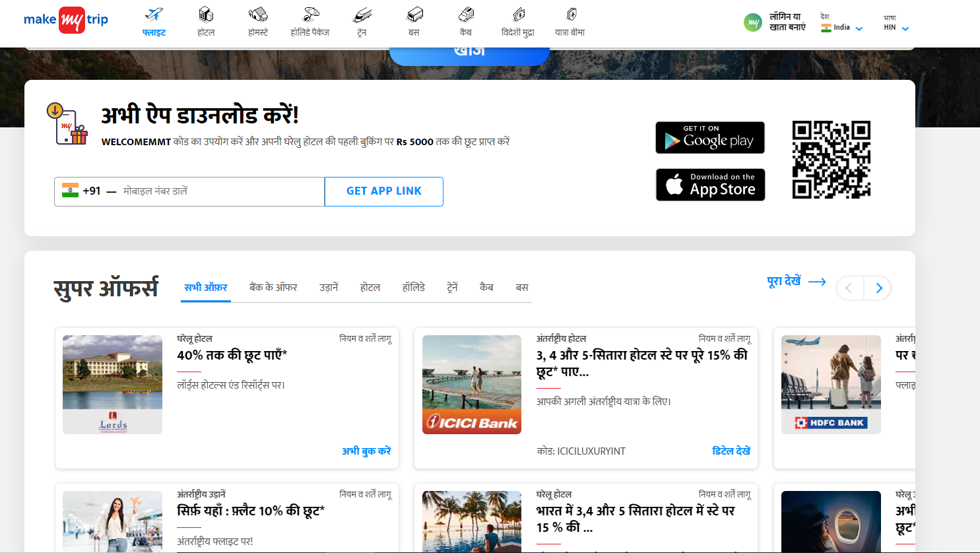Click '3, 4 और 5-सितारा होटल स्टे' offer title
The width and height of the screenshot is (980, 553).
(641, 363)
